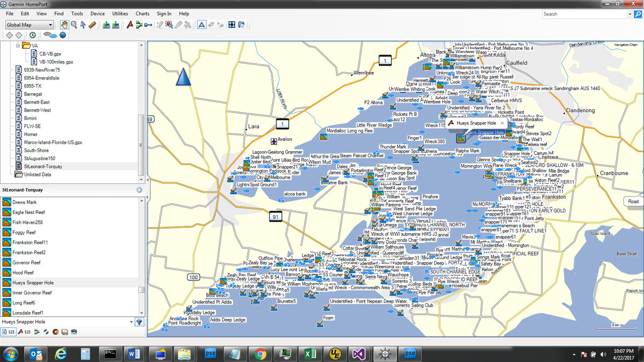Image resolution: width=644 pixels, height=362 pixels.
Task: Close the Hueys Snapper Hole map popup
Action: 502,123
